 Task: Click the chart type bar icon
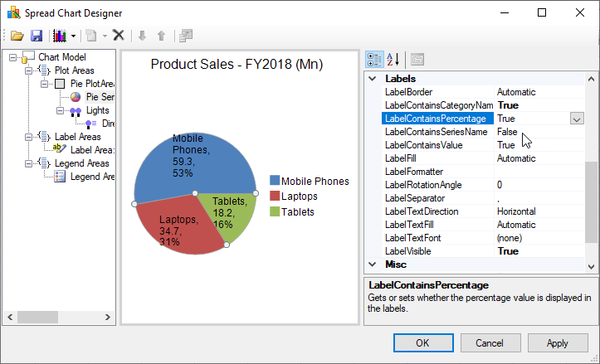59,35
